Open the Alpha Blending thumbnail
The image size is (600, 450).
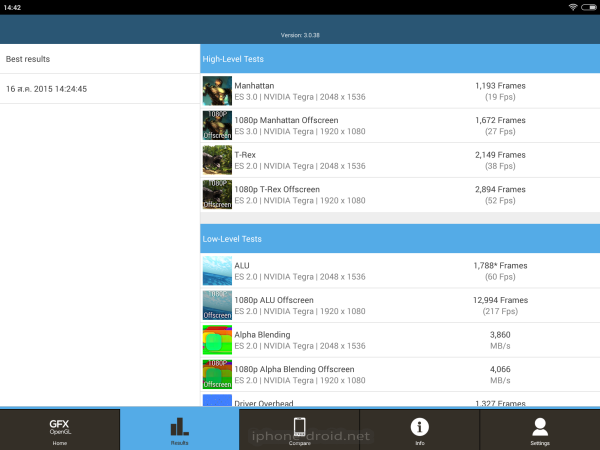[217, 340]
